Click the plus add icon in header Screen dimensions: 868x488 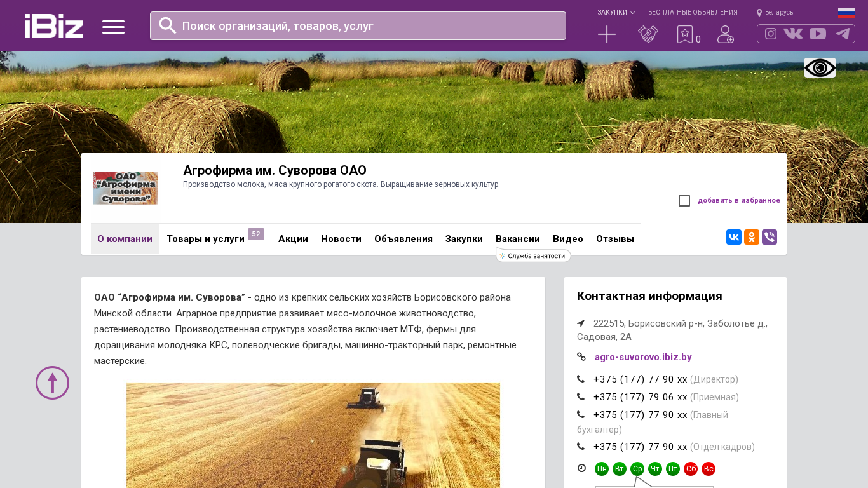(x=607, y=34)
